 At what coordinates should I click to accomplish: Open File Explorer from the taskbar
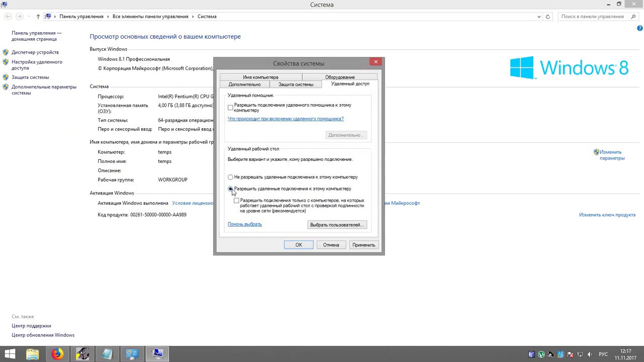32,354
